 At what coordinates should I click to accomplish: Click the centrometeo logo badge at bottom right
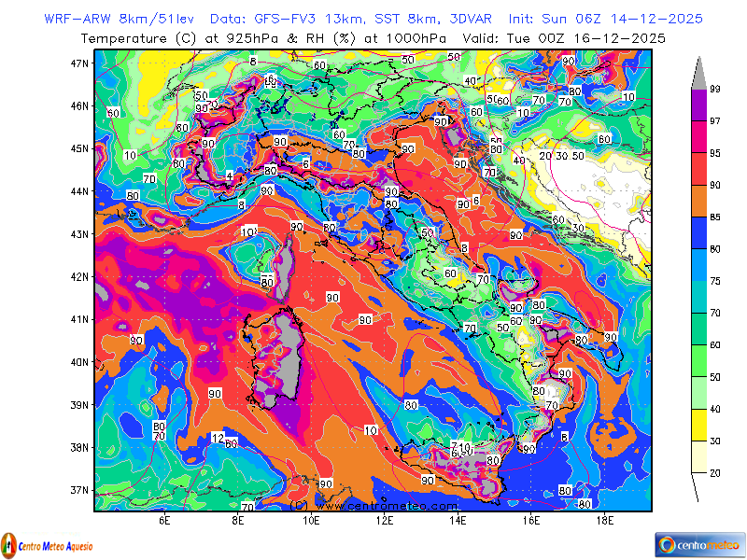click(x=698, y=543)
